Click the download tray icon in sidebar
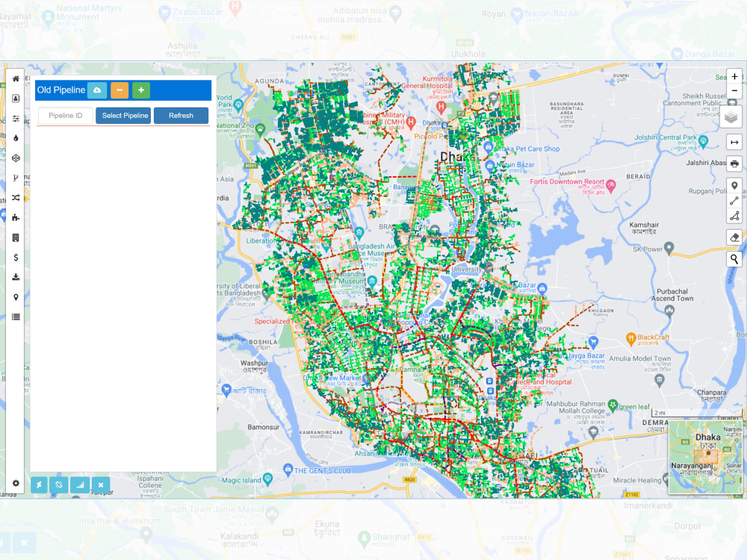The image size is (747, 560). pyautogui.click(x=16, y=277)
